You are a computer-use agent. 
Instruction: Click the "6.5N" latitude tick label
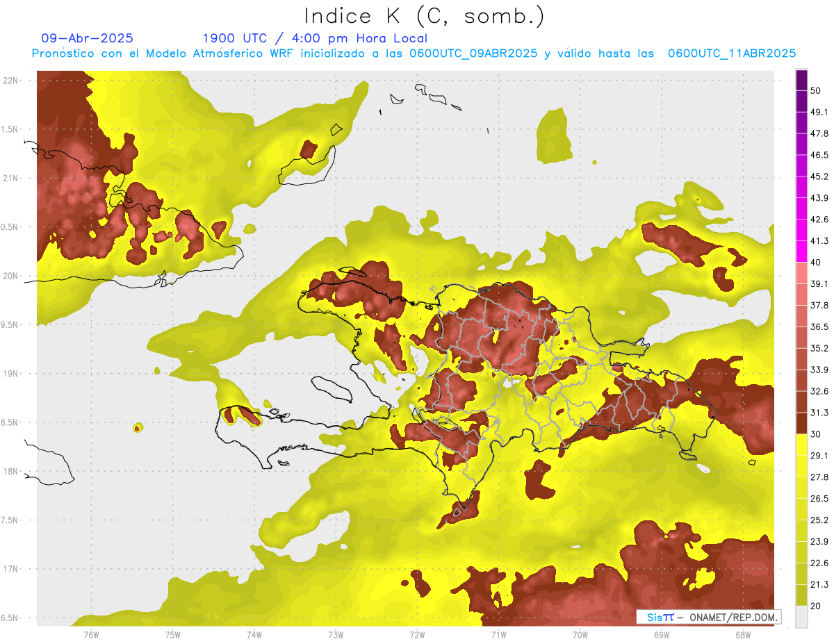[9, 618]
